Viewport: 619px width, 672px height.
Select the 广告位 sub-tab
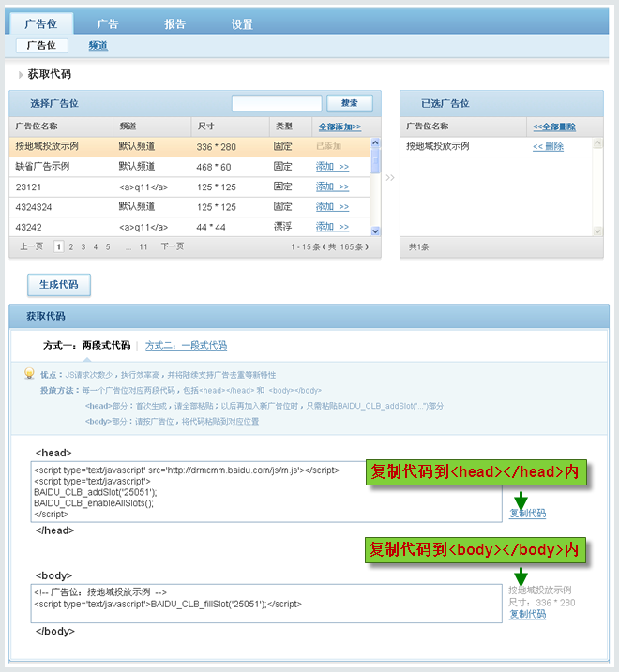[41, 45]
